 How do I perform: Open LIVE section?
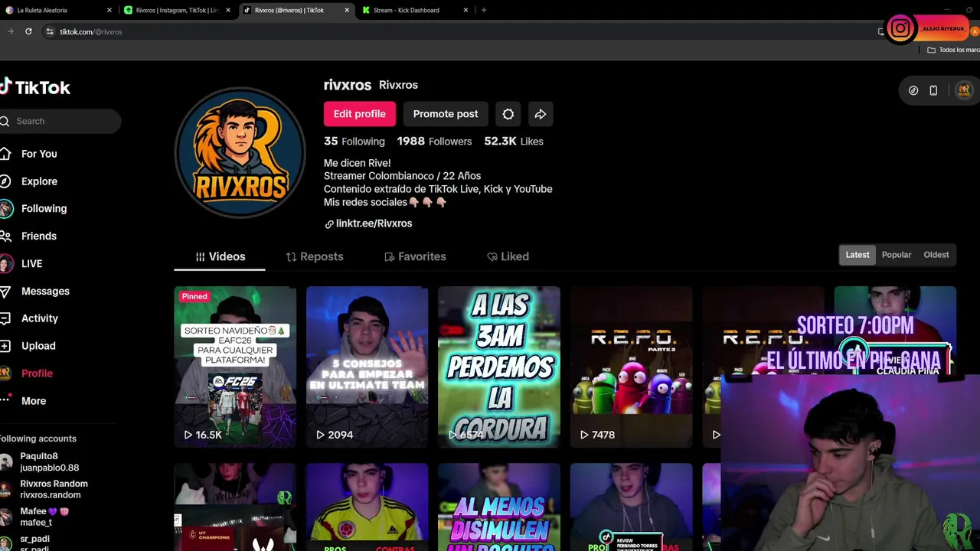pos(31,263)
